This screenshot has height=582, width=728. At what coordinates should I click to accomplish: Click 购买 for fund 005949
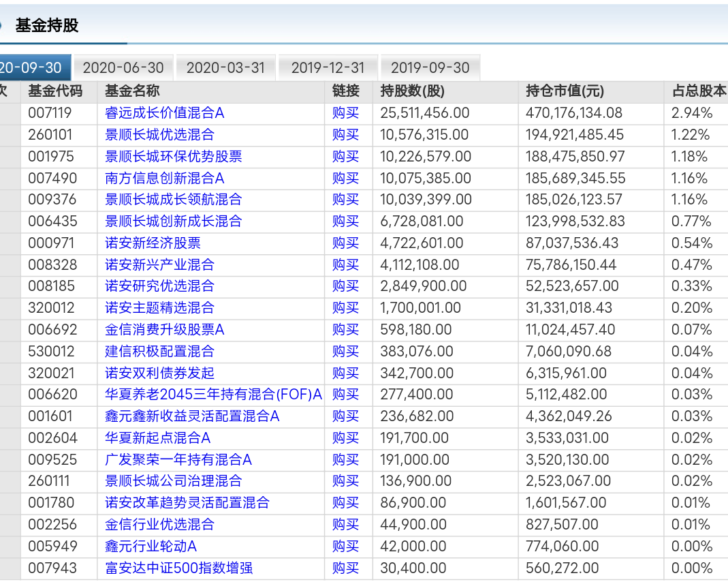pos(346,547)
